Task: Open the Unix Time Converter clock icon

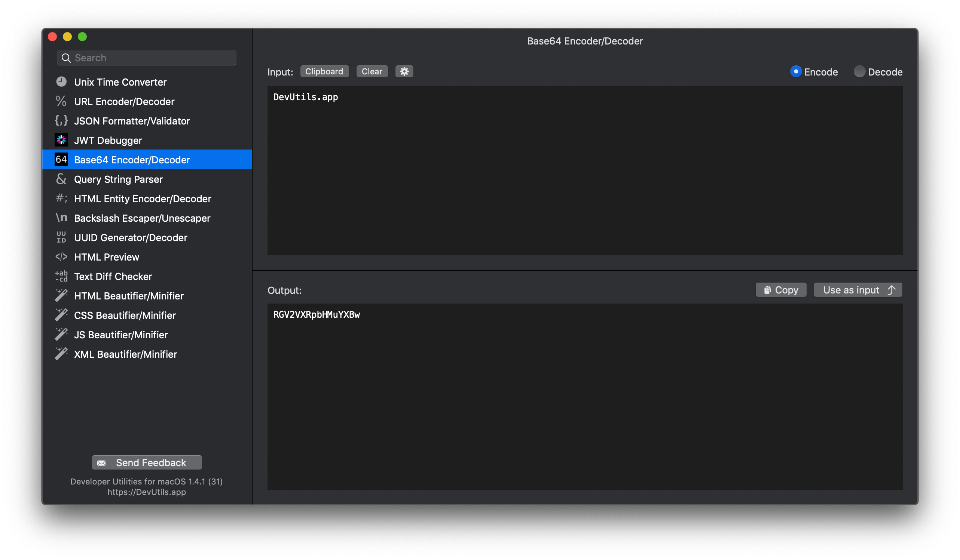Action: click(x=61, y=82)
